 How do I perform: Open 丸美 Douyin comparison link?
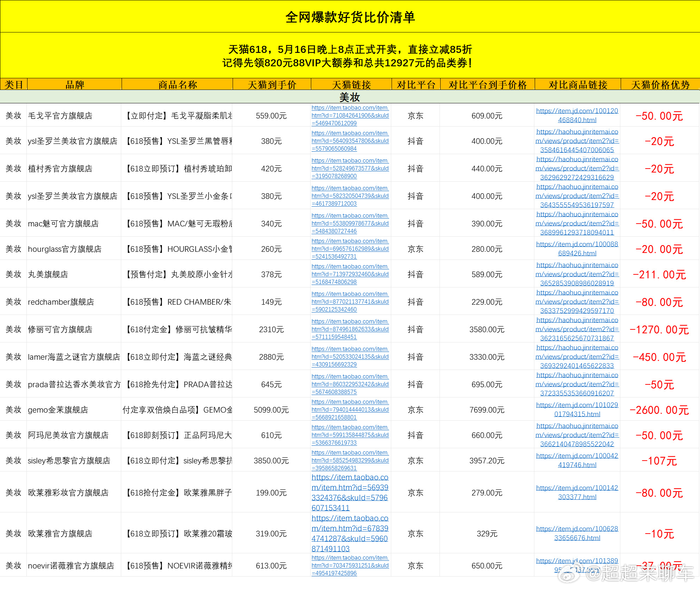(577, 274)
